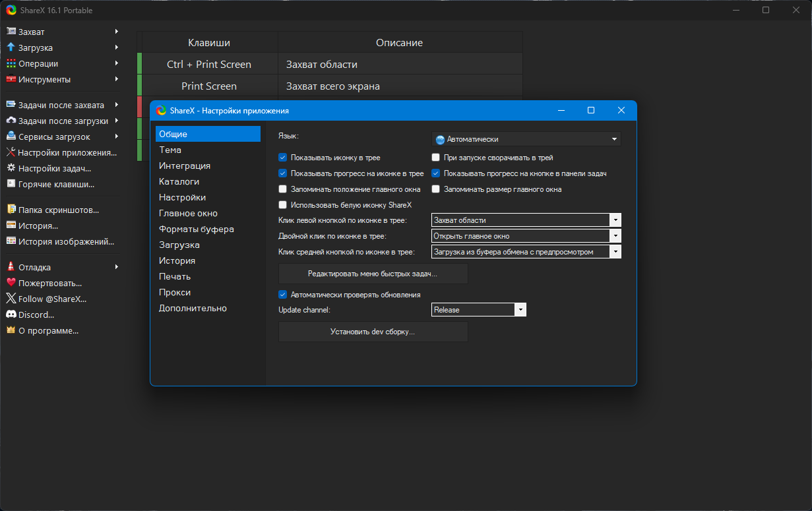Open the Язык language dropdown
The width and height of the screenshot is (812, 511).
526,139
